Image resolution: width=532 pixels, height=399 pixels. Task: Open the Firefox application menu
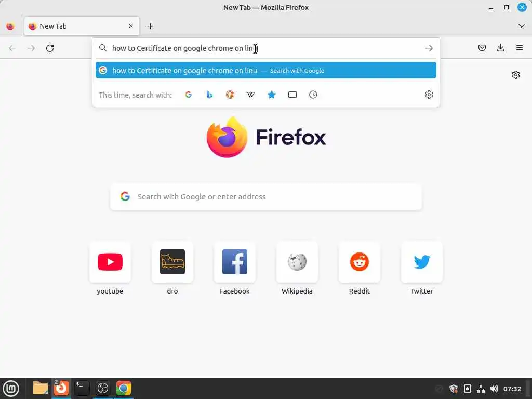coord(520,48)
